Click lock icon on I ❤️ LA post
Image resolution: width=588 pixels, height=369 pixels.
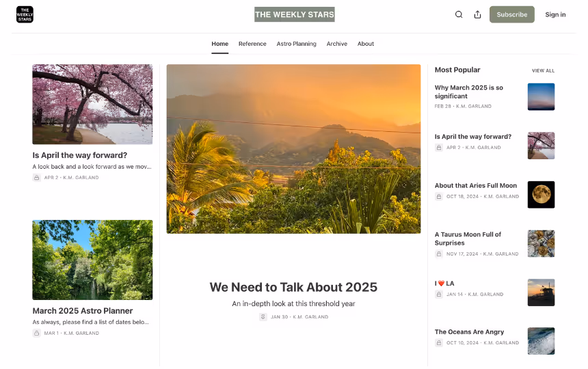pyautogui.click(x=439, y=295)
